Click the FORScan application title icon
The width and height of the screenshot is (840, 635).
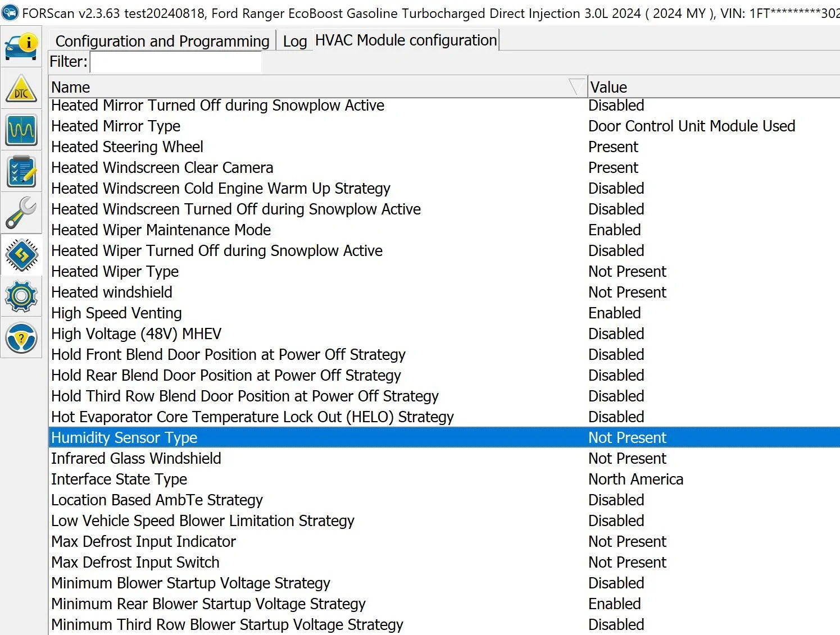tap(10, 12)
